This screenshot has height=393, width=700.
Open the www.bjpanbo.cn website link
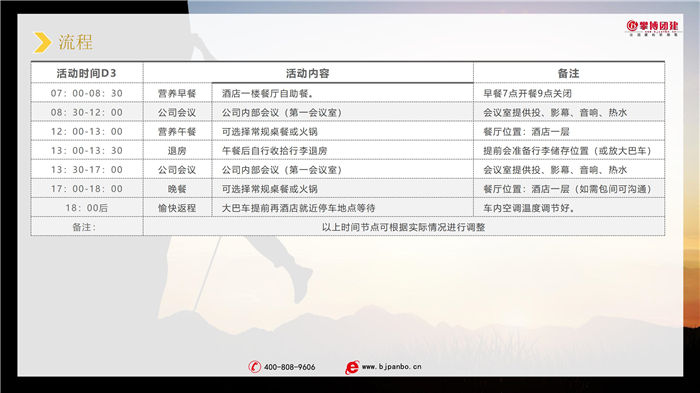[x=391, y=367]
